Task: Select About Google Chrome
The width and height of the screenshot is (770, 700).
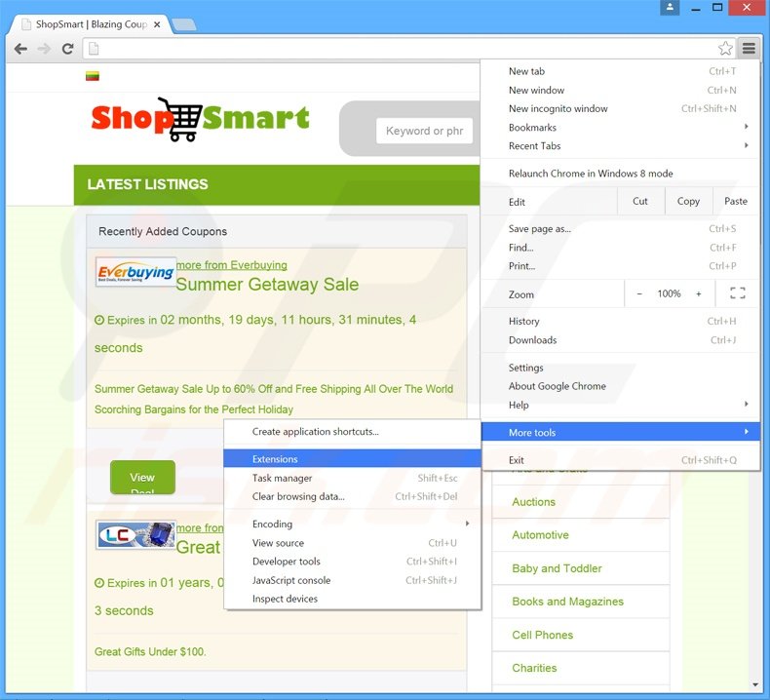Action: pyautogui.click(x=620, y=386)
